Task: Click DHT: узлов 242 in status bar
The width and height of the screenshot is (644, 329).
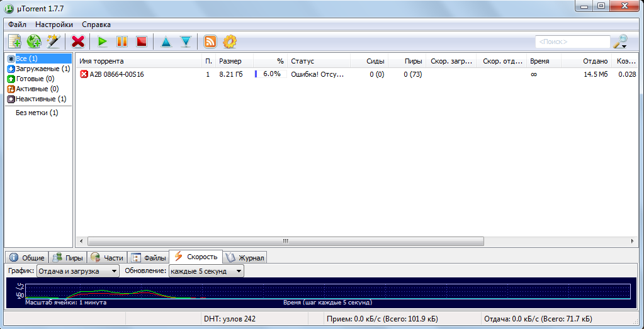Action: coord(230,319)
